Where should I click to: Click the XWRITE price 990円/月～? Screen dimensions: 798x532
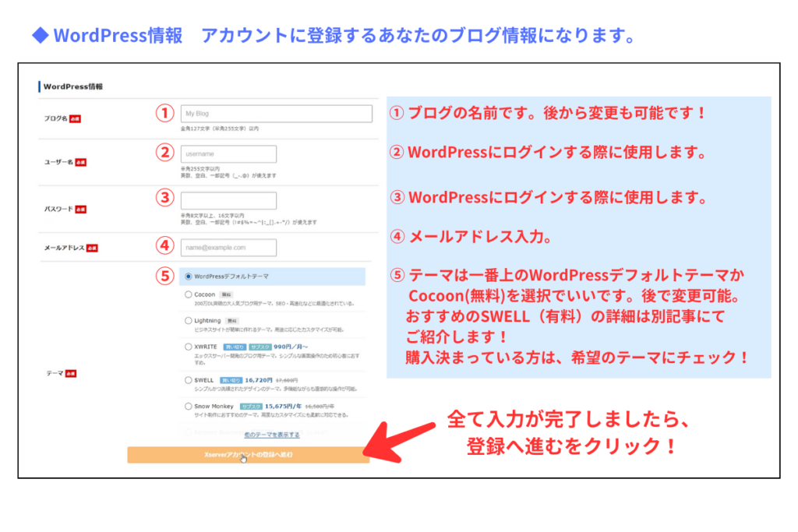pos(291,347)
